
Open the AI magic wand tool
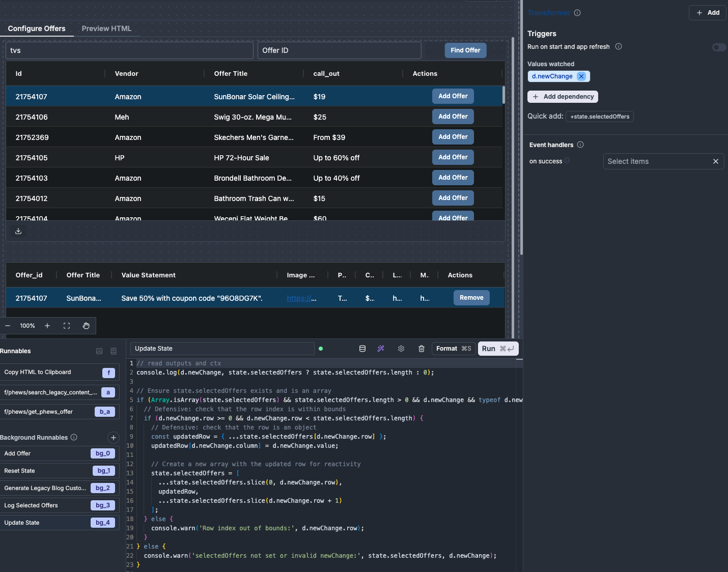tap(381, 349)
